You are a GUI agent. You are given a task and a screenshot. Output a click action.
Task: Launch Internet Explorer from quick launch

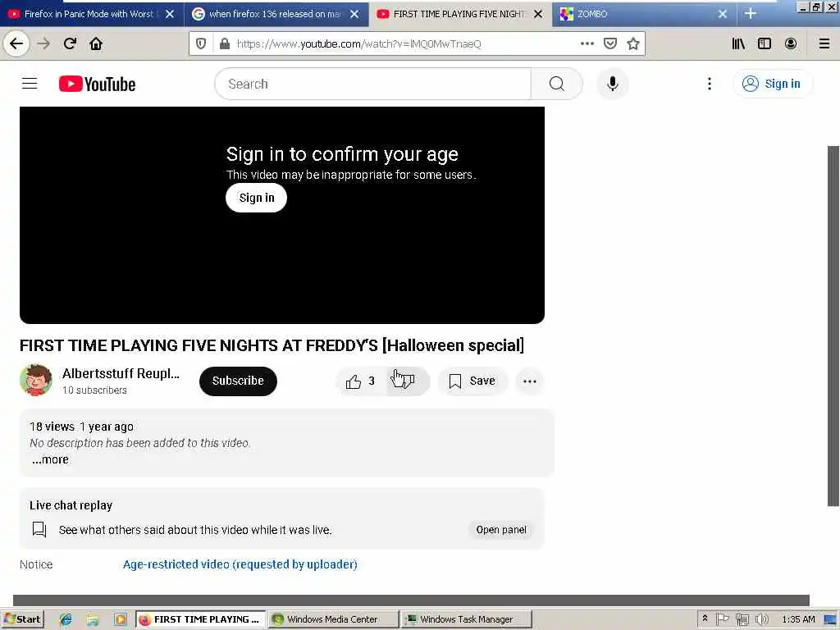66,619
